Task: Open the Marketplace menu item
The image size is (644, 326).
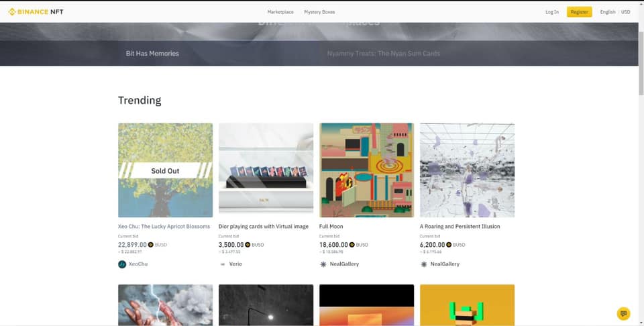Action: tap(280, 12)
